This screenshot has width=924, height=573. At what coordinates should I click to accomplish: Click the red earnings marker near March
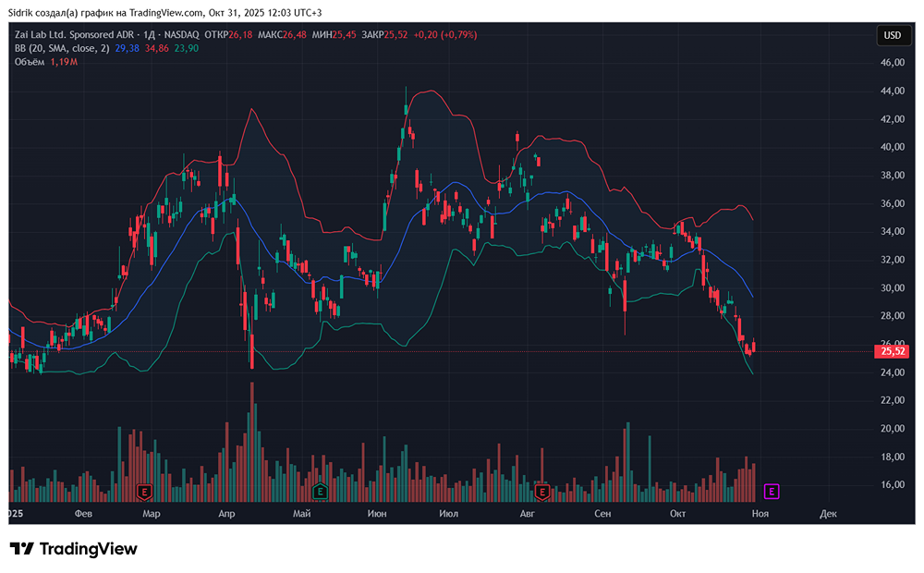(x=144, y=491)
